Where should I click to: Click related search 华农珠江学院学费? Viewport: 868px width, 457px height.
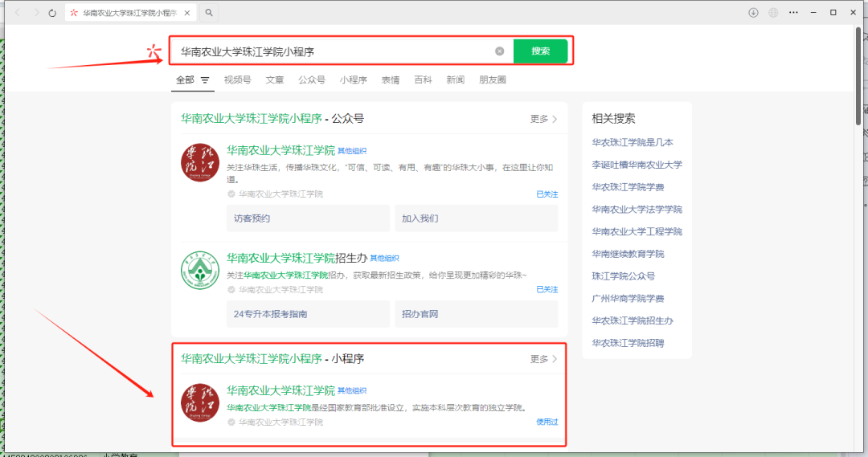(x=628, y=187)
